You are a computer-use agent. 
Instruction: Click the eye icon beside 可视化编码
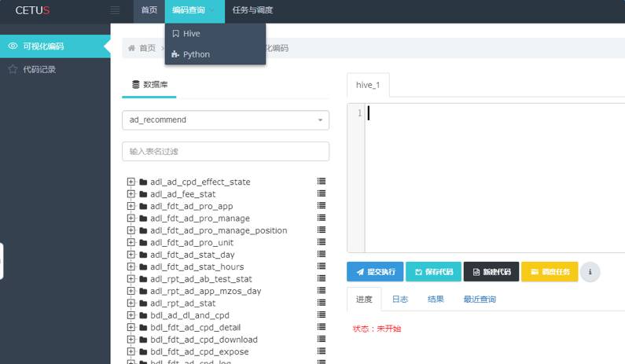click(13, 46)
